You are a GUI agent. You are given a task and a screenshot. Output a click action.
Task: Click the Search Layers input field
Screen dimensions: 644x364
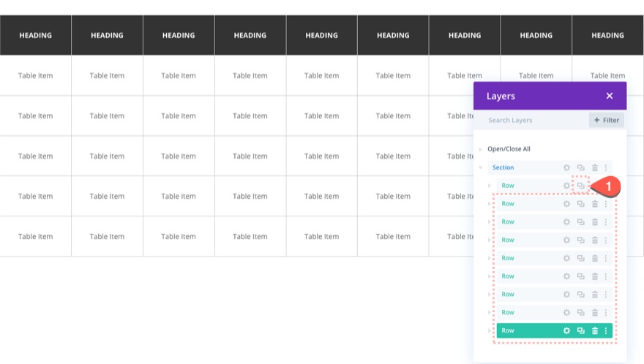[534, 120]
